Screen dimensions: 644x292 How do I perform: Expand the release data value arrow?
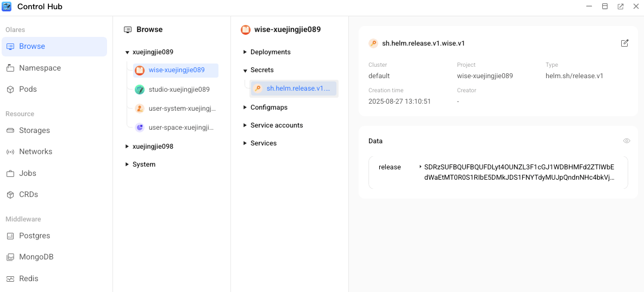[420, 167]
